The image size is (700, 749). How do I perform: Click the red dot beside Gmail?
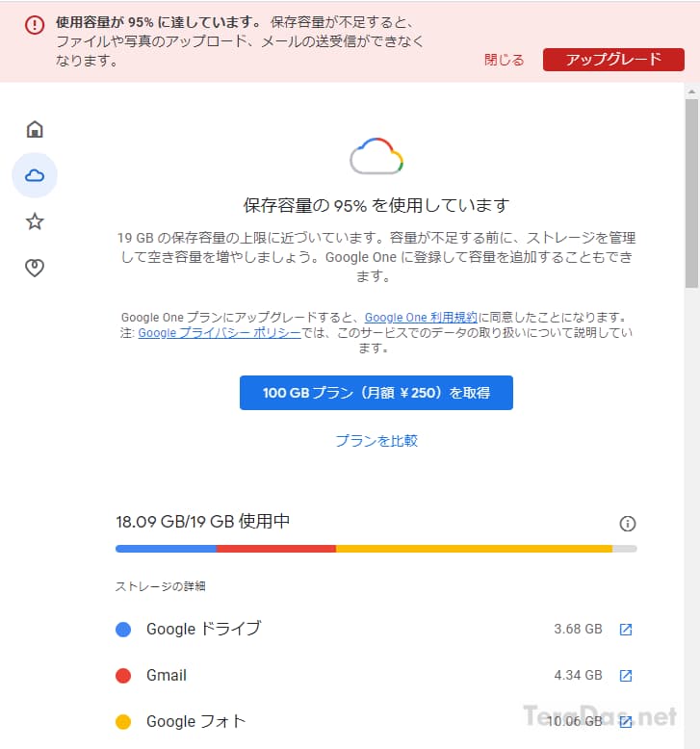(x=123, y=676)
